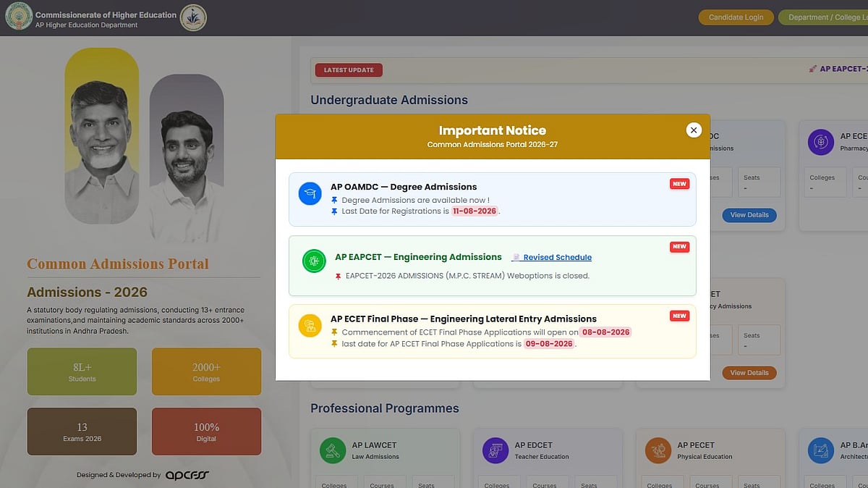The width and height of the screenshot is (868, 488).
Task: Click the AP ECET pharmacy purple icon
Action: pyautogui.click(x=820, y=142)
